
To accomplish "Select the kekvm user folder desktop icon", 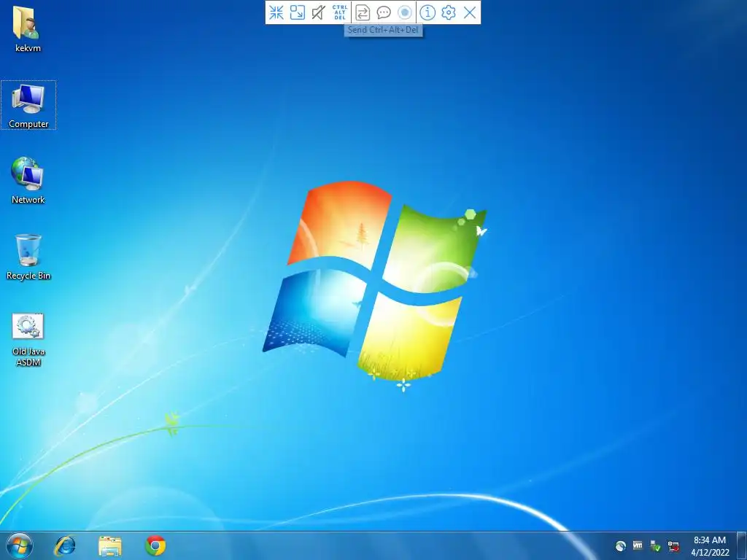I will pos(28,29).
